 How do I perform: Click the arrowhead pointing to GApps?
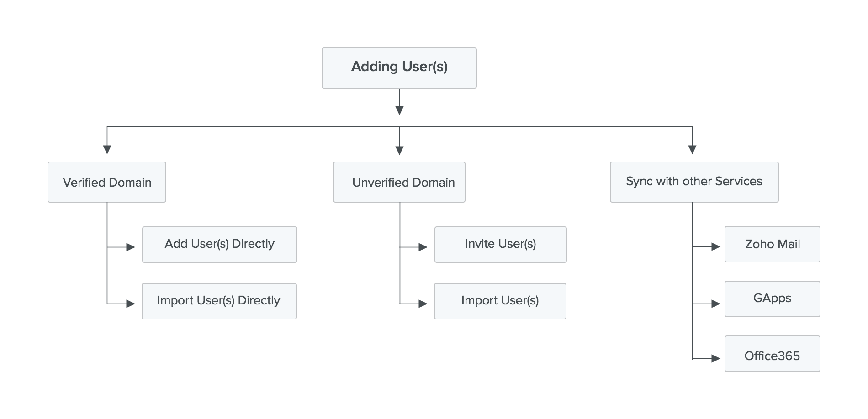[716, 304]
